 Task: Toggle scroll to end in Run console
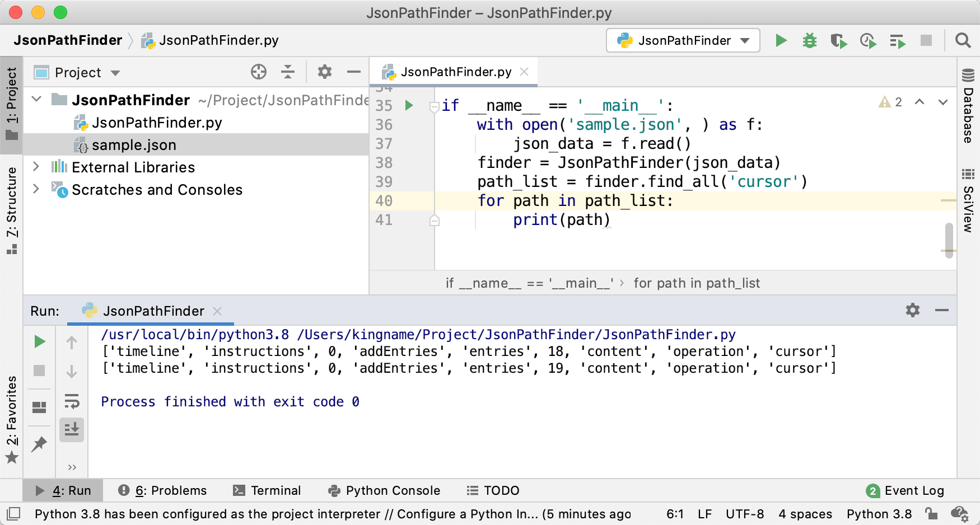tap(72, 430)
